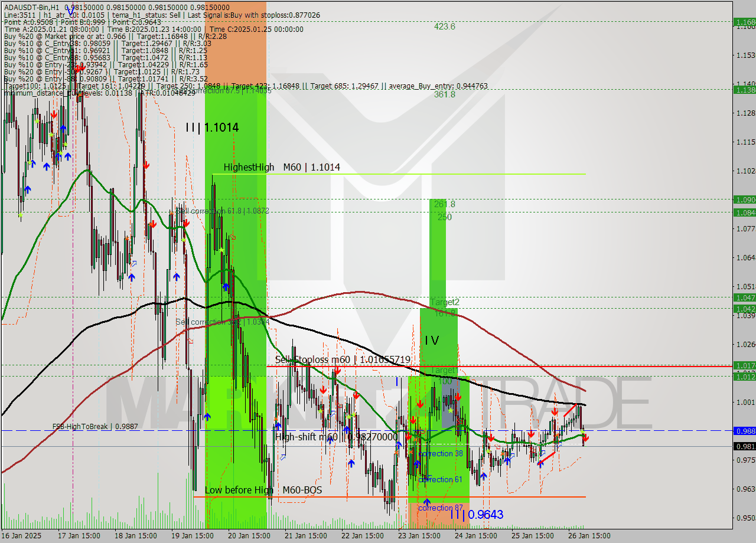The width and height of the screenshot is (756, 543).
Task: Click the '423.6' Fibonacci level label
Action: tap(445, 27)
